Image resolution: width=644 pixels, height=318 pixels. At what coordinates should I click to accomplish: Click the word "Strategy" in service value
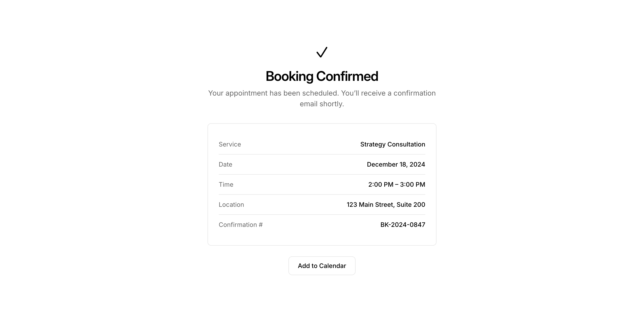[x=373, y=144]
